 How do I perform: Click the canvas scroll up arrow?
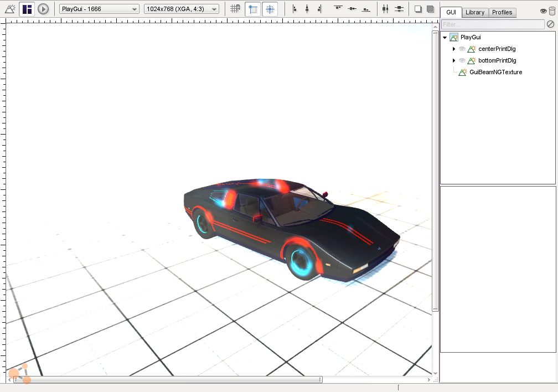pos(435,27)
